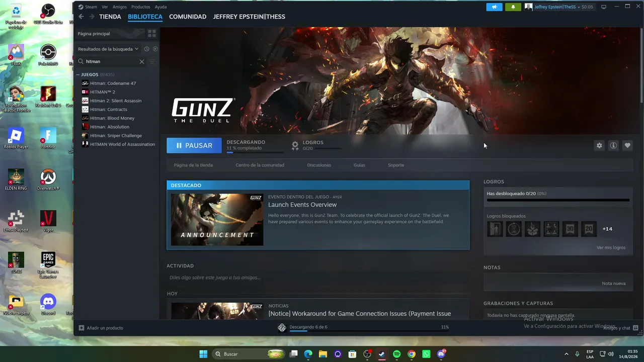Open the Ayuda menu
Viewport: 644px width, 362px height.
tap(160, 7)
